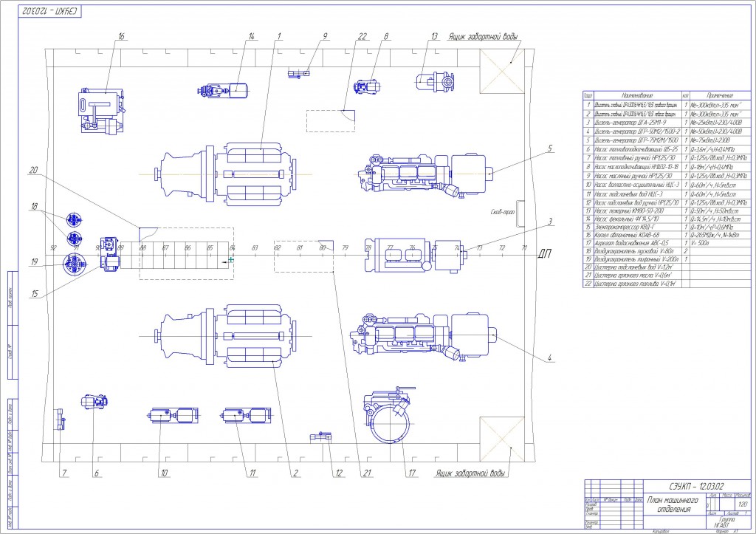Image resolution: width=756 pixels, height=534 pixels.
Task: Click the main engine drawing marked by callout 1
Action: tap(226, 174)
